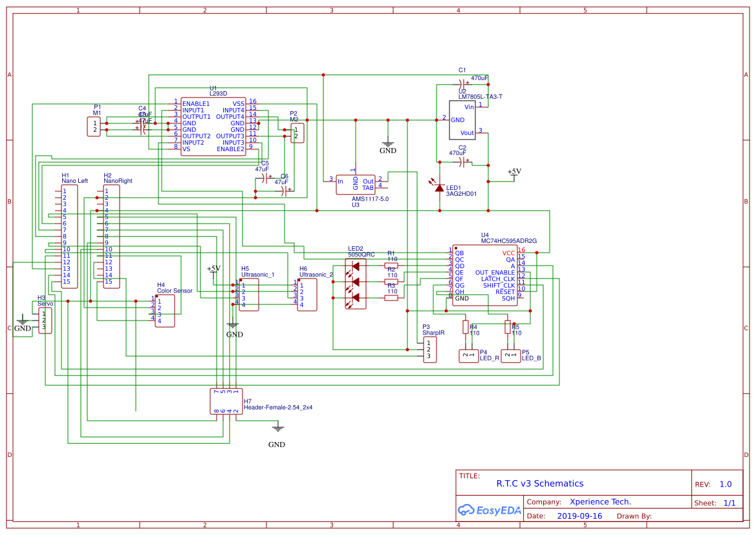Click the revision value 1.0

coord(725,485)
